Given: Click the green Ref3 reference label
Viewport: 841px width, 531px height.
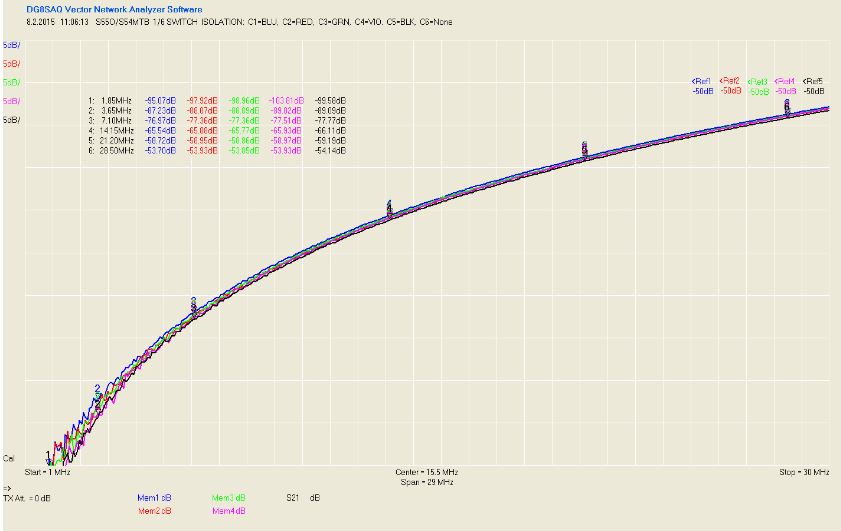Looking at the screenshot, I should point(757,82).
